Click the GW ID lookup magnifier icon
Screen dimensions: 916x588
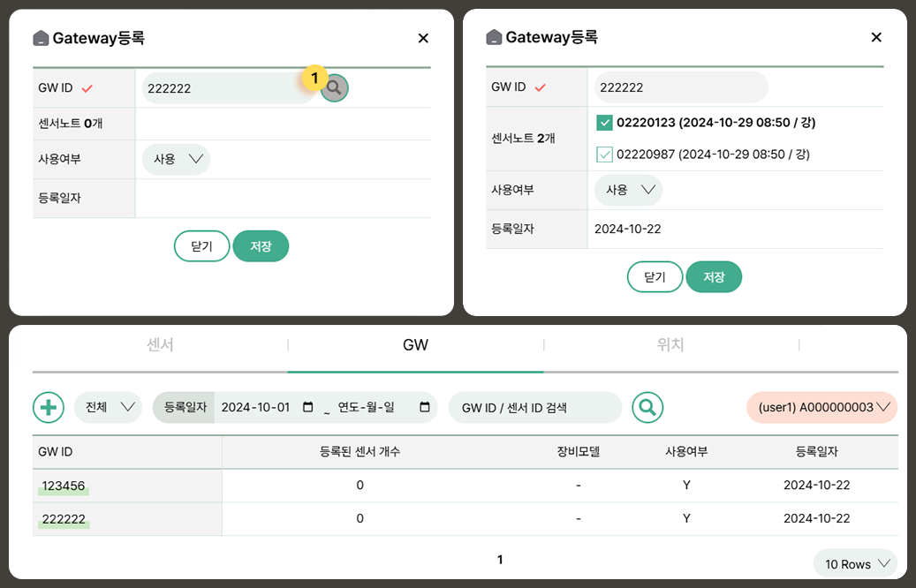tap(335, 88)
